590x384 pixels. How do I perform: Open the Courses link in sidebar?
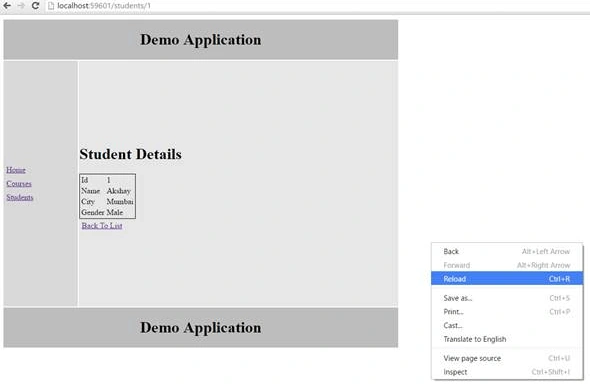click(x=19, y=184)
